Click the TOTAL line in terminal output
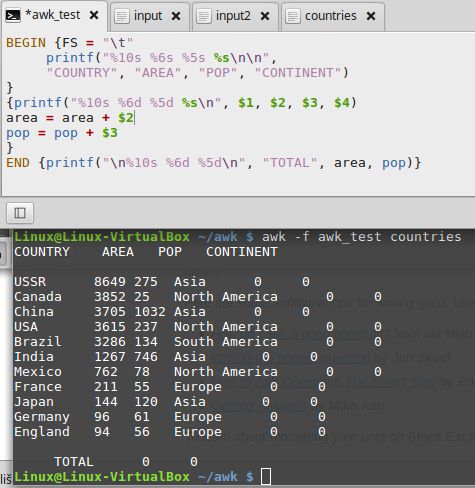This screenshot has width=475, height=488. (x=126, y=462)
